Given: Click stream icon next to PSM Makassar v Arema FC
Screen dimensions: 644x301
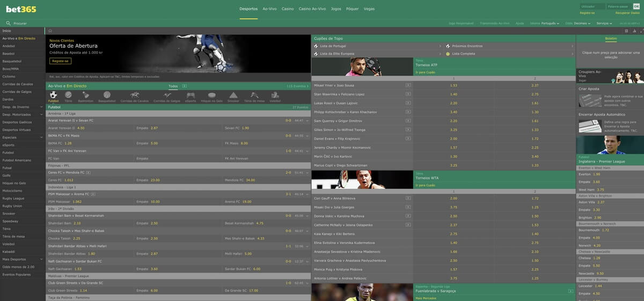Looking at the screenshot, I should coord(92,194).
